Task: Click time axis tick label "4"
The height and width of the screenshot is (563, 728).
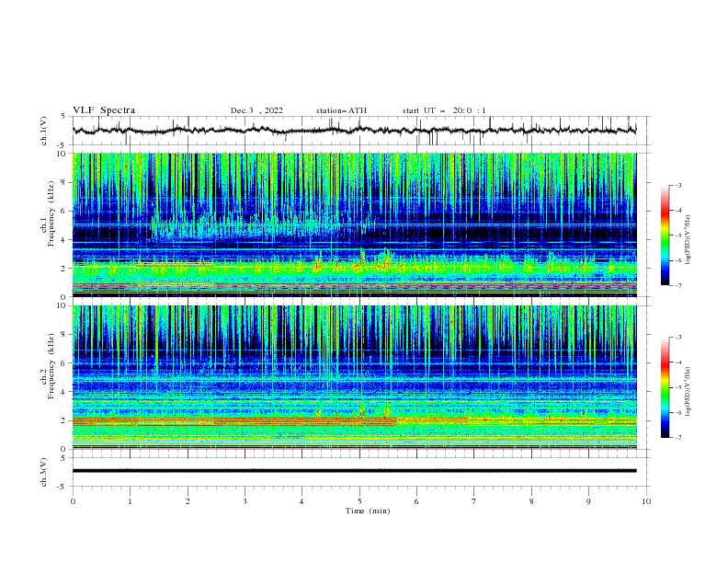Action: pyautogui.click(x=301, y=501)
